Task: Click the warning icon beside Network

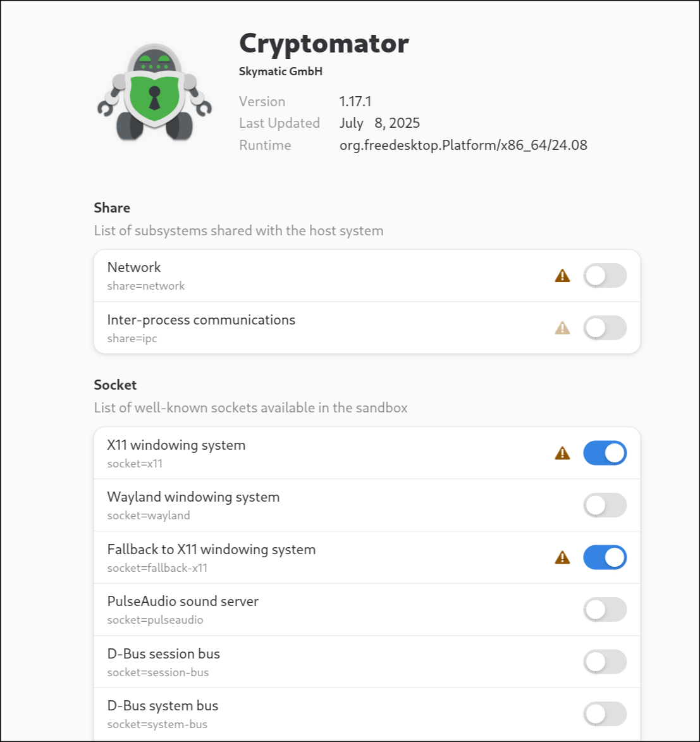Action: 562,275
